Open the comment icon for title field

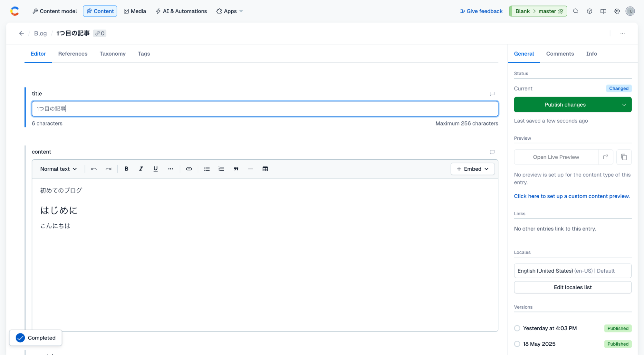pos(492,94)
